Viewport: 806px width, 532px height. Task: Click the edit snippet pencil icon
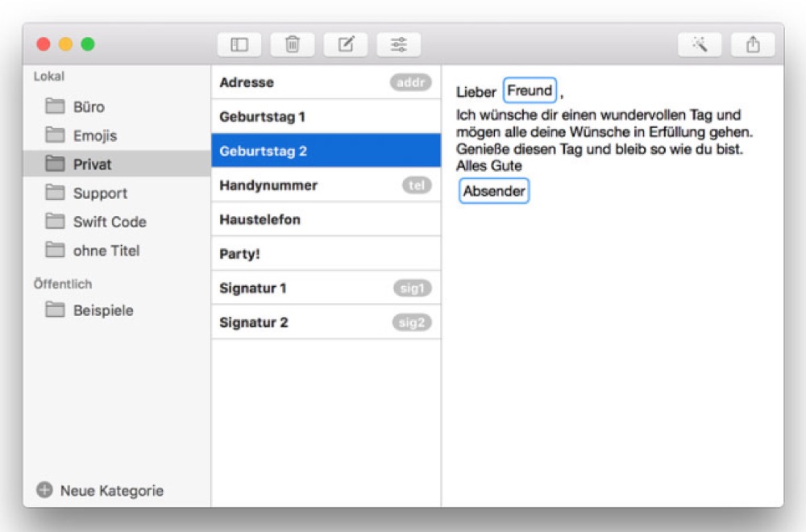pos(346,45)
